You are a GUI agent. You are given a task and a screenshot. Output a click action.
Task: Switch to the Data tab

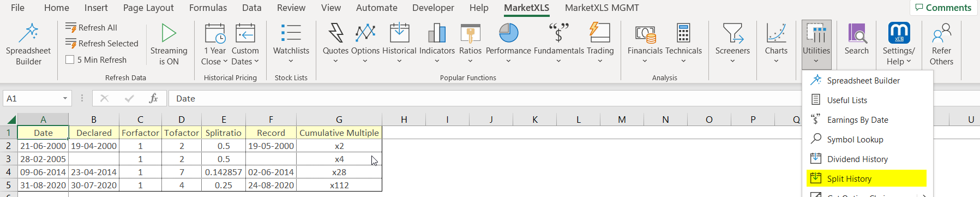point(251,8)
